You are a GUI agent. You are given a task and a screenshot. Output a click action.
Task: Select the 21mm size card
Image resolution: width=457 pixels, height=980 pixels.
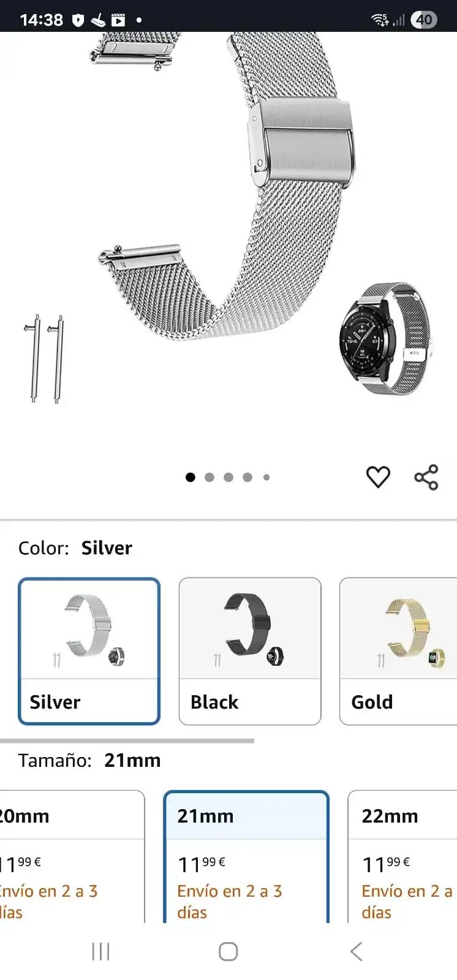pos(246,856)
